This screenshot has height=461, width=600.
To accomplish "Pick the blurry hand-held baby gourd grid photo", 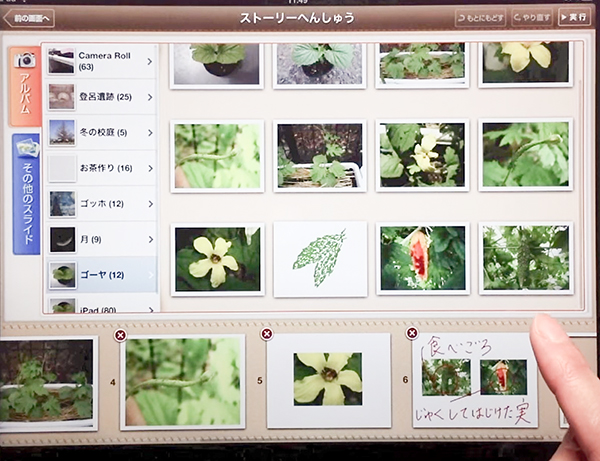I will tap(217, 156).
